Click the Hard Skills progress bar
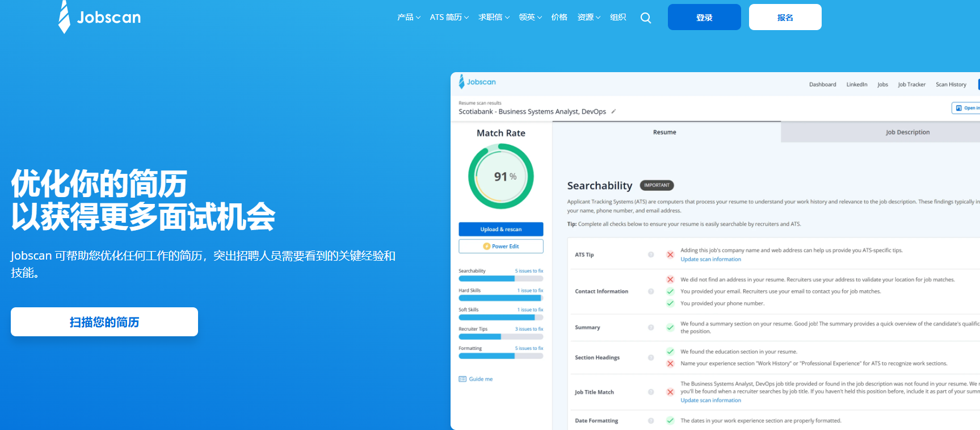 tap(501, 298)
